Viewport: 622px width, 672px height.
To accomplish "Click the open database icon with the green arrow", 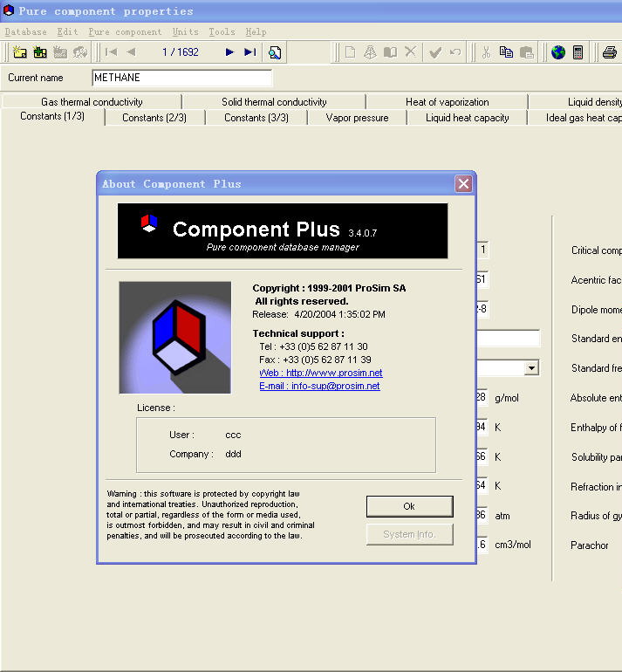I will click(40, 52).
